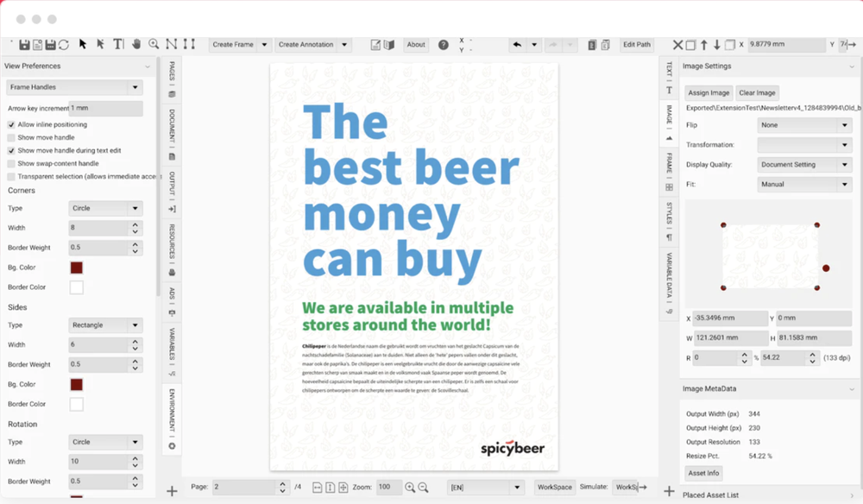863x504 pixels.
Task: Open the Transformation dropdown
Action: coord(804,145)
